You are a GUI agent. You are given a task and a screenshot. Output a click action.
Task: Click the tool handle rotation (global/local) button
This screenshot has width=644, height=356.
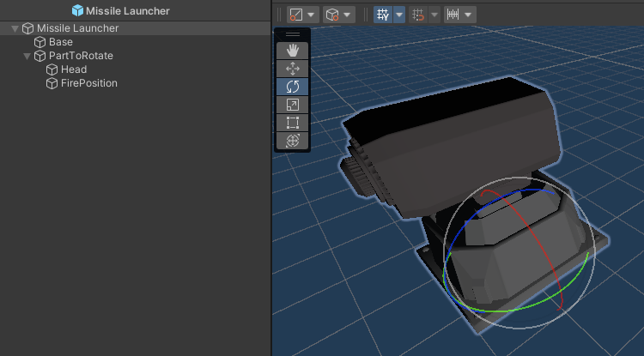click(x=331, y=15)
